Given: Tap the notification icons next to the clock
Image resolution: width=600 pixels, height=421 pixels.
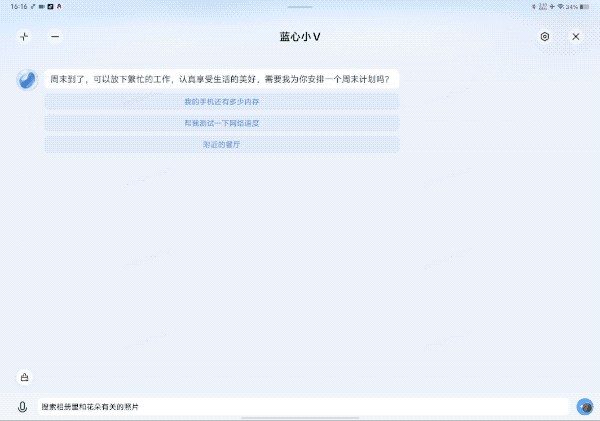Looking at the screenshot, I should (x=48, y=6).
